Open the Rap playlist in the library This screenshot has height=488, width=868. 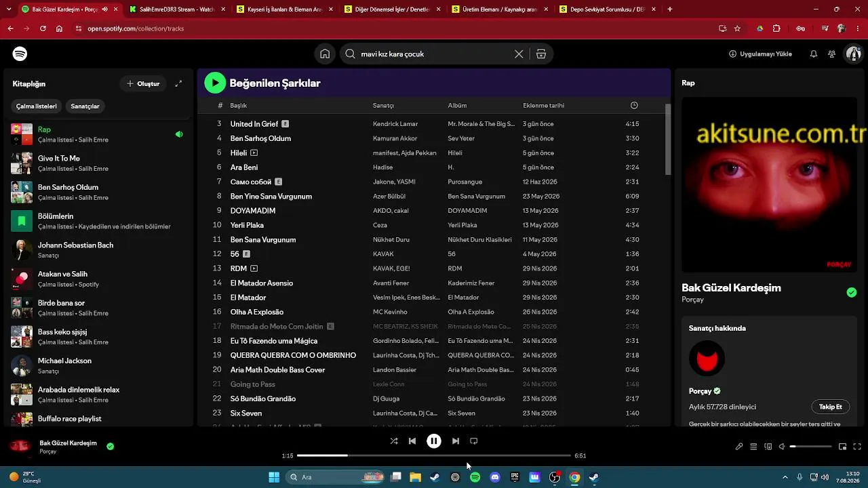pos(98,134)
